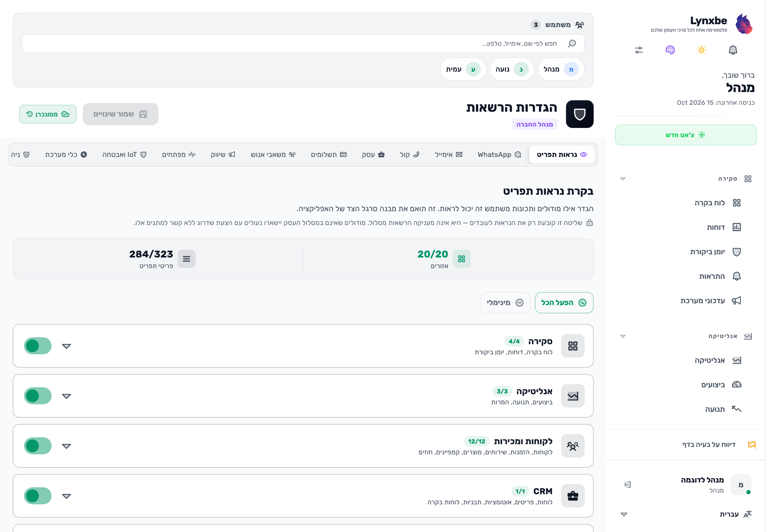The width and height of the screenshot is (766, 532).
Task: Switch to the WhatsApp tab
Action: tap(499, 155)
